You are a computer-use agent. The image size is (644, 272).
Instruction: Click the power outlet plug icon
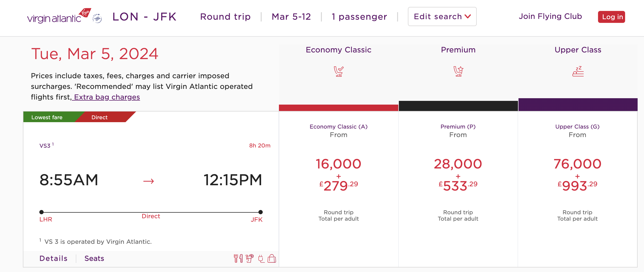[x=261, y=258]
